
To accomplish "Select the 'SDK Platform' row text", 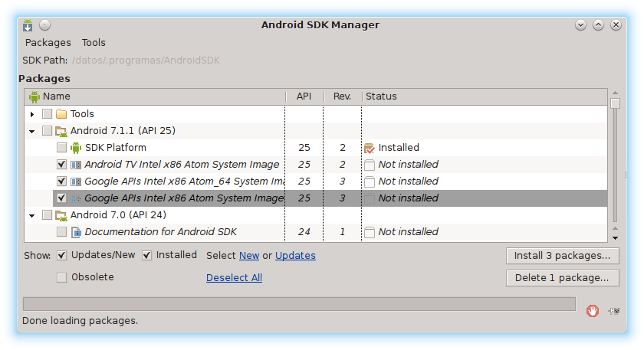I will click(116, 148).
